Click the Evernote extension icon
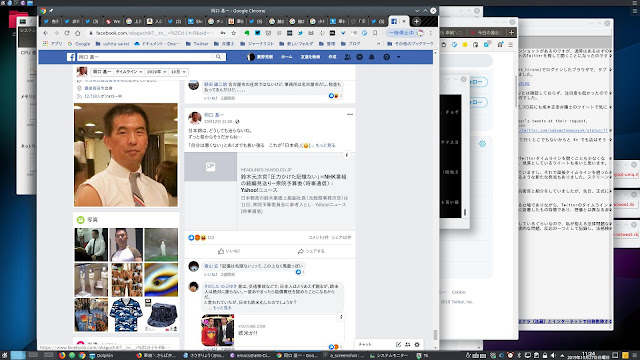The width and height of the screenshot is (640, 360). (x=247, y=33)
